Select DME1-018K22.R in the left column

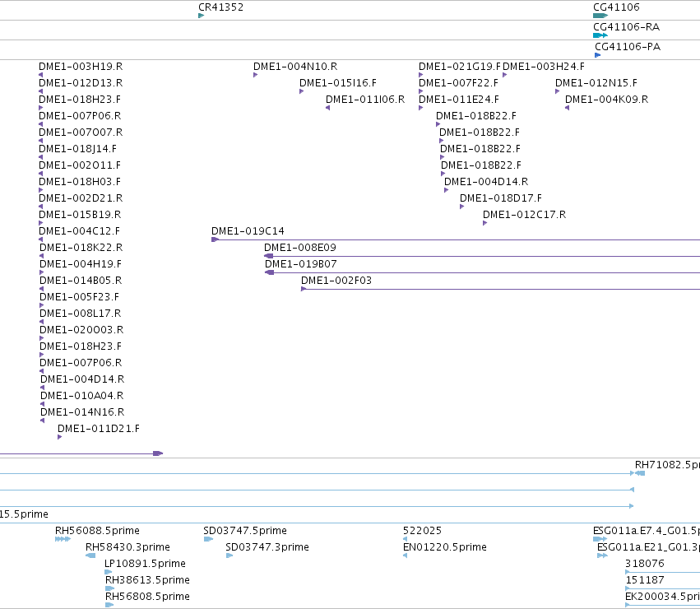[x=81, y=248]
